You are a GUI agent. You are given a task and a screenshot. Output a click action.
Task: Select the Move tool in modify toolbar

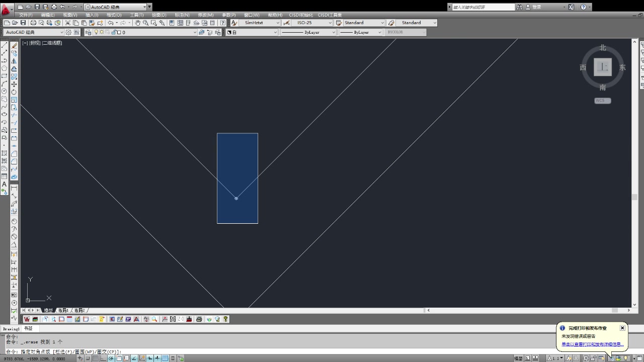click(x=14, y=84)
